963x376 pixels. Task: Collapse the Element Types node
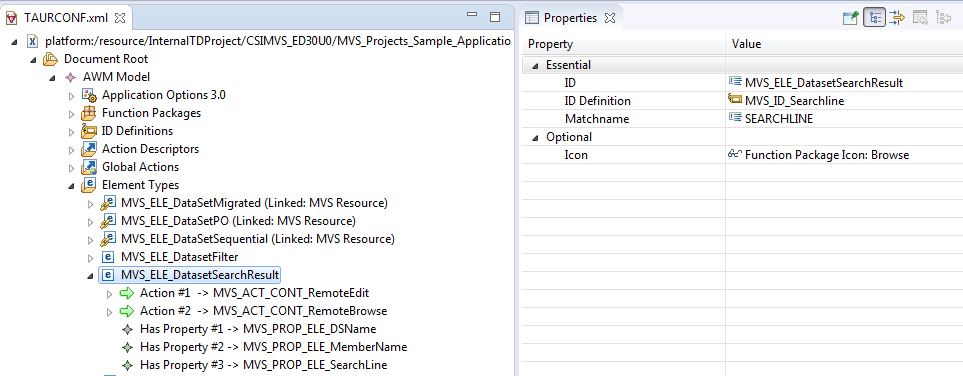[x=71, y=185]
